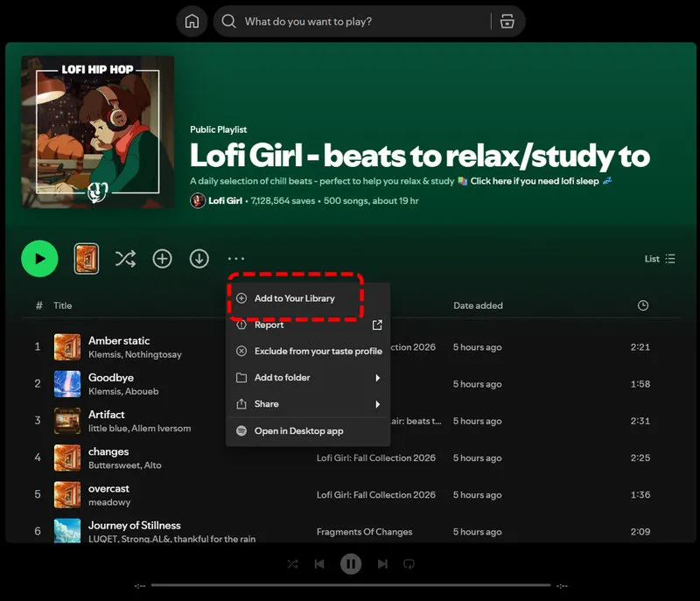The height and width of the screenshot is (601, 700).
Task: Open artist link 'little blue, Allem Iversom'
Action: coord(140,429)
